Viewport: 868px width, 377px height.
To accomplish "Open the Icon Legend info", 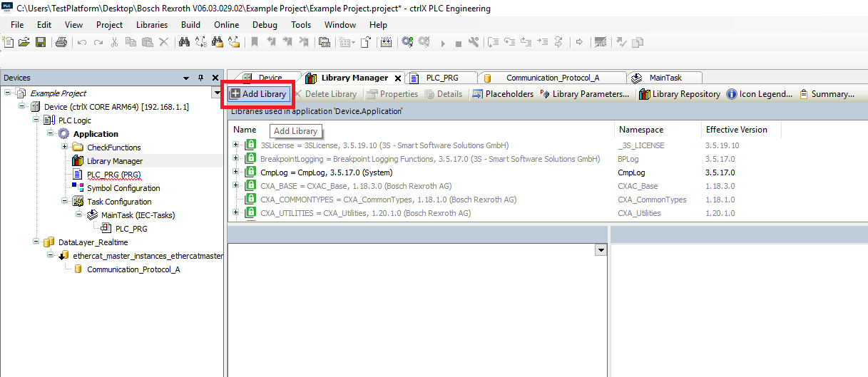I will (x=760, y=94).
